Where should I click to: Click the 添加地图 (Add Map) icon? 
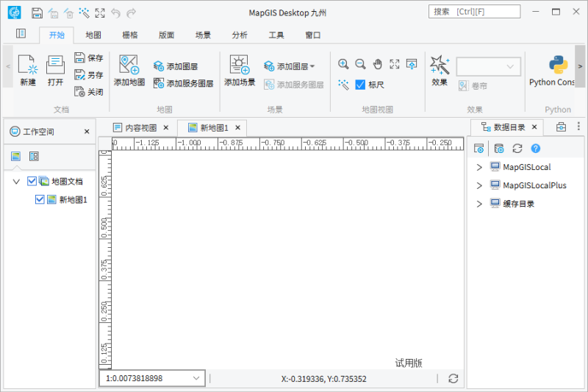tap(129, 65)
